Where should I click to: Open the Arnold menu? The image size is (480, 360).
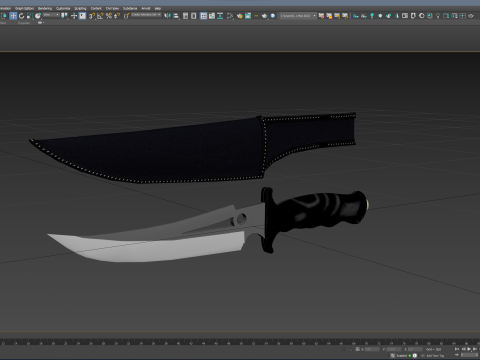click(x=146, y=8)
